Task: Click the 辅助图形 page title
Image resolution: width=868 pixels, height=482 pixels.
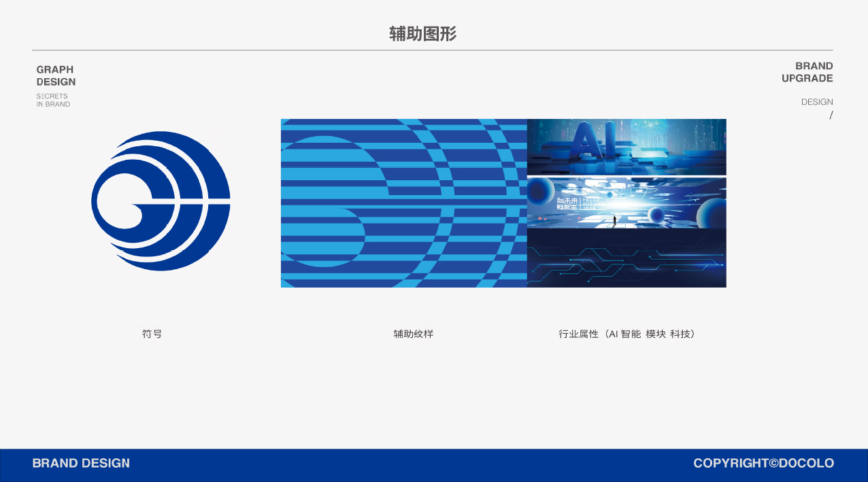Action: (x=422, y=34)
